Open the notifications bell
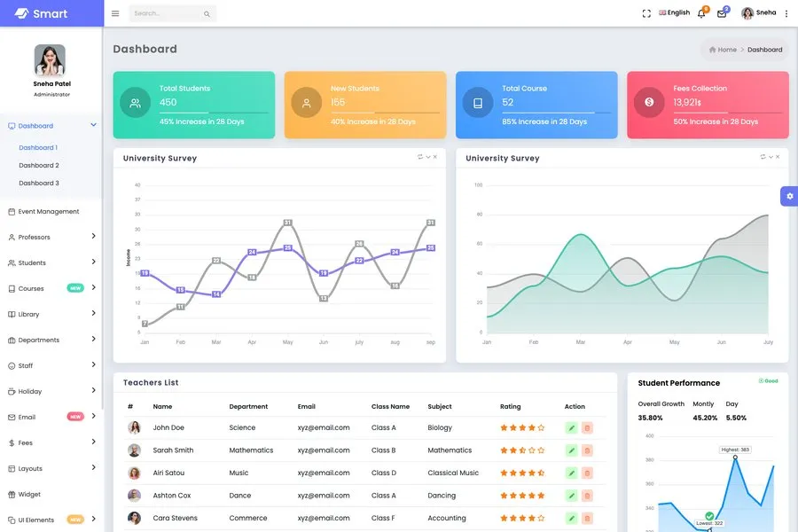Viewport: 798px width, 532px height. [700, 13]
